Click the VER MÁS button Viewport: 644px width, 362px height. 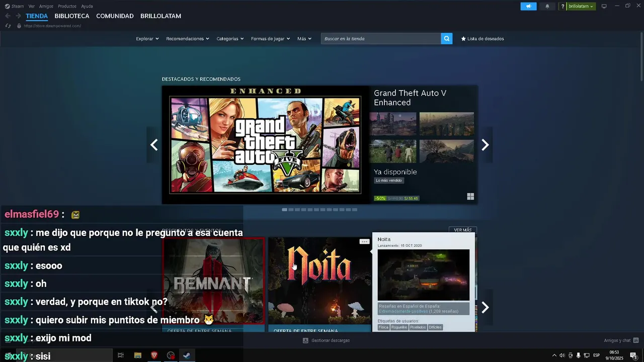pyautogui.click(x=463, y=230)
